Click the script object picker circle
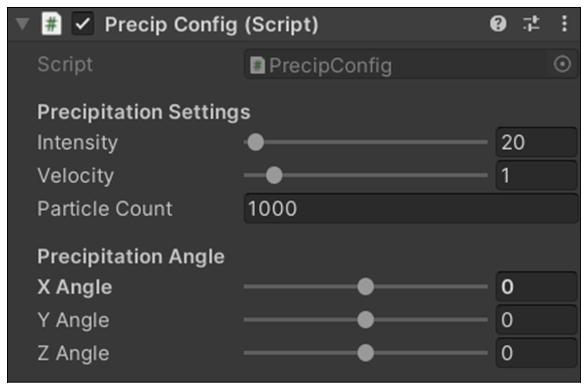Screen dimensions: 588x391 (x=562, y=64)
